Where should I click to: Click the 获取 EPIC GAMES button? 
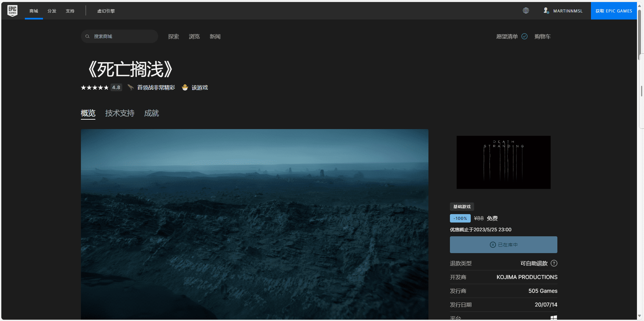tap(614, 11)
